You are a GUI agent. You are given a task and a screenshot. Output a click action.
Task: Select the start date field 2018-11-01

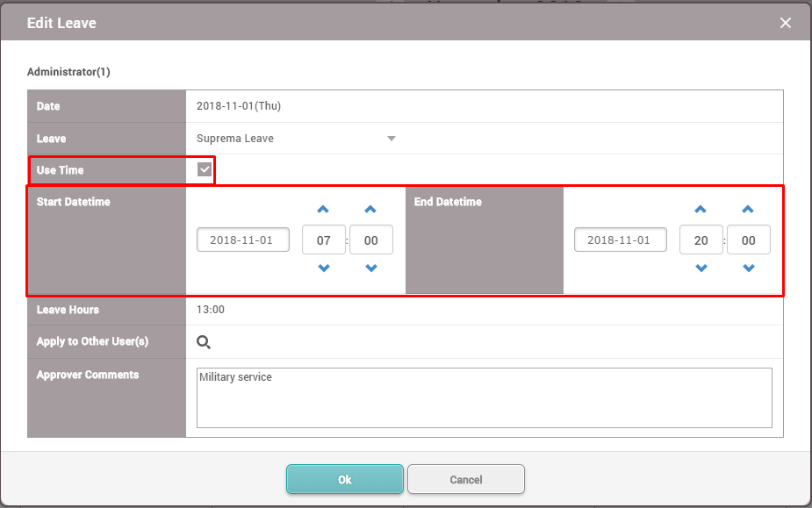coord(243,240)
